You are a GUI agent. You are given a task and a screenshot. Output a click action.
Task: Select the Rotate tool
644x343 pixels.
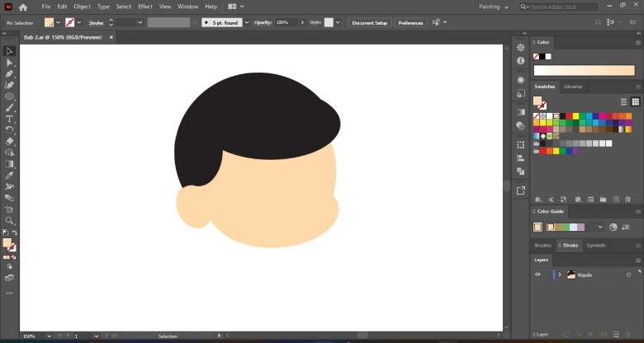click(9, 130)
